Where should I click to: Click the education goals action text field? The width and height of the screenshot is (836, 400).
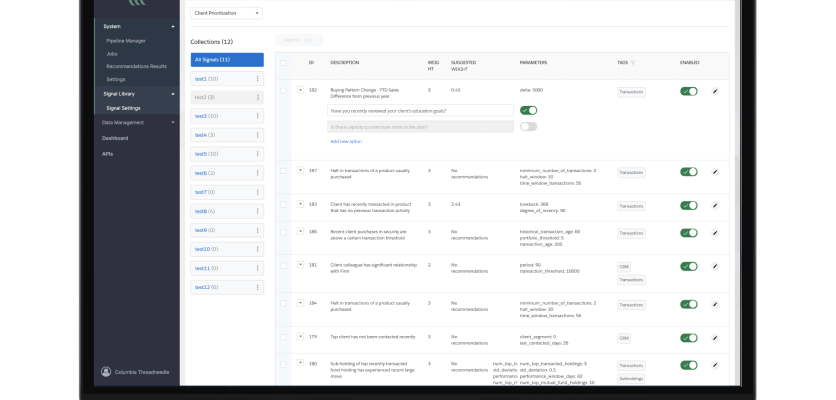420,110
